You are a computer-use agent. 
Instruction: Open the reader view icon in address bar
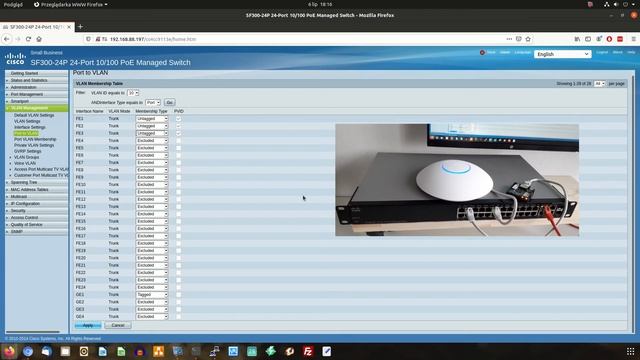519,39
